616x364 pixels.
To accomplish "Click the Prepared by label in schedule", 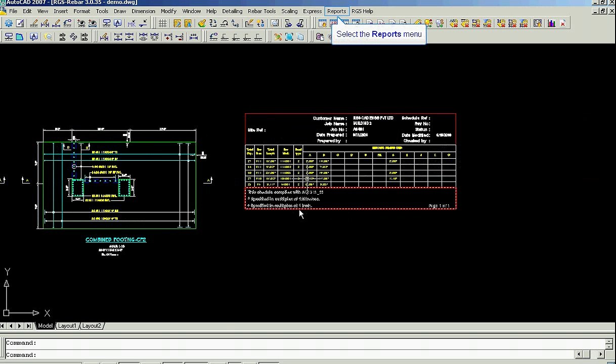I will (332, 141).
